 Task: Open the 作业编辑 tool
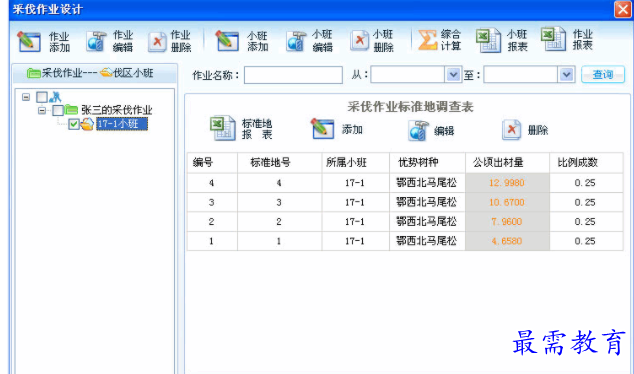[x=96, y=41]
